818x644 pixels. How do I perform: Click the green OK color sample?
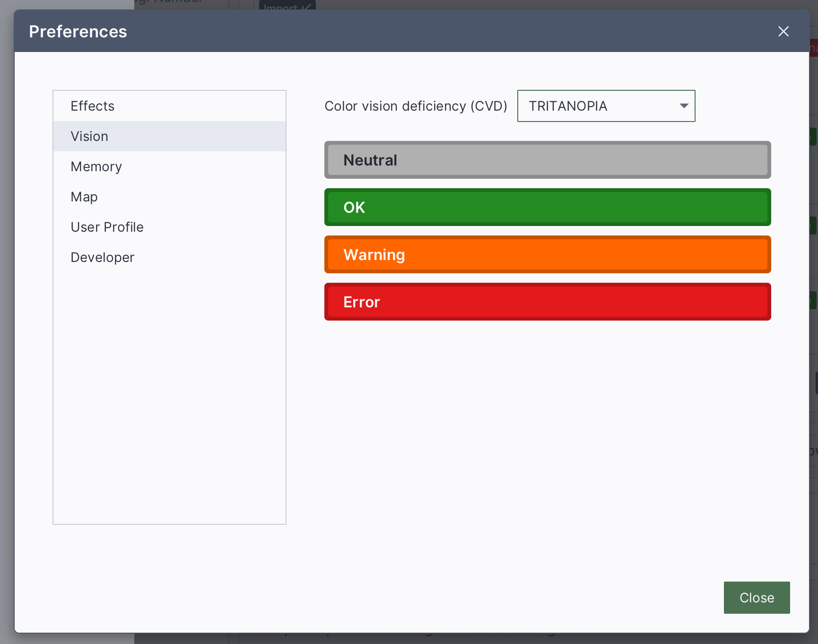click(547, 208)
